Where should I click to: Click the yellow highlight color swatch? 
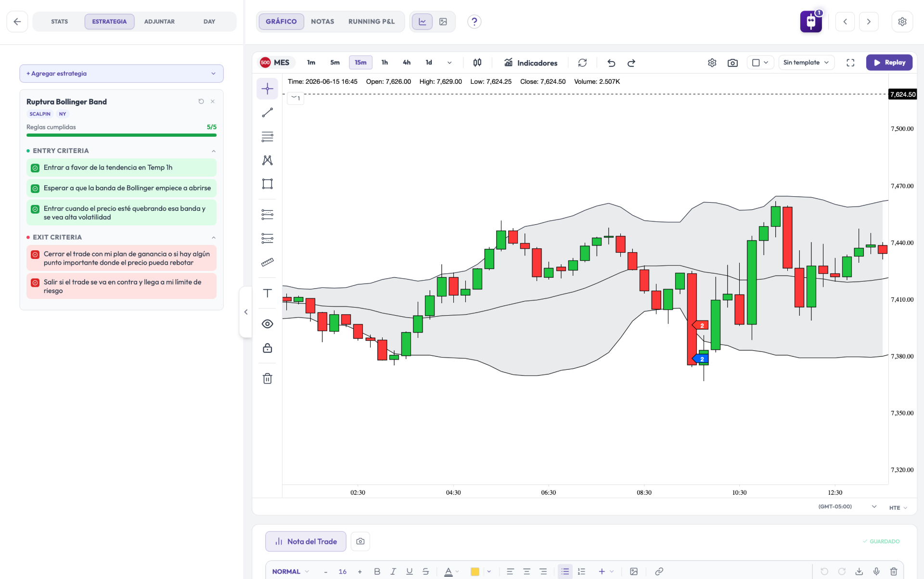coord(475,571)
